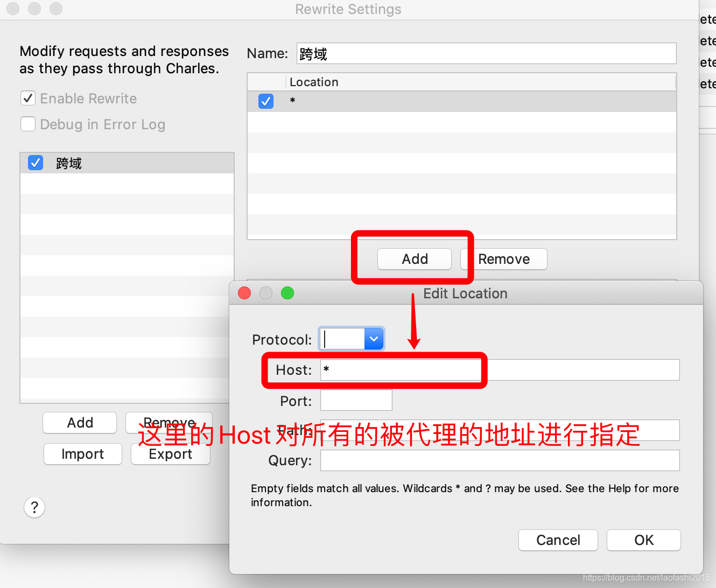Click the Import button
This screenshot has width=716, height=588.
[x=83, y=454]
